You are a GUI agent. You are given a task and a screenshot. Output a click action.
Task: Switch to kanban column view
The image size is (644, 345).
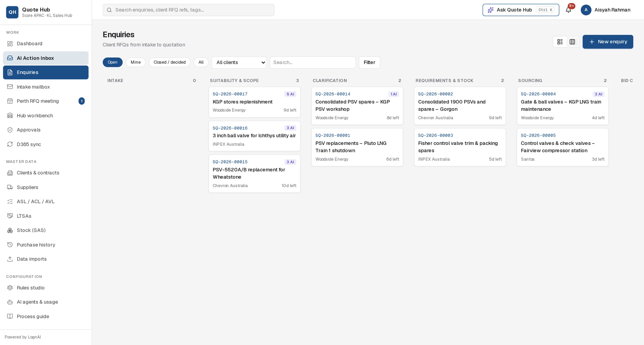point(572,42)
